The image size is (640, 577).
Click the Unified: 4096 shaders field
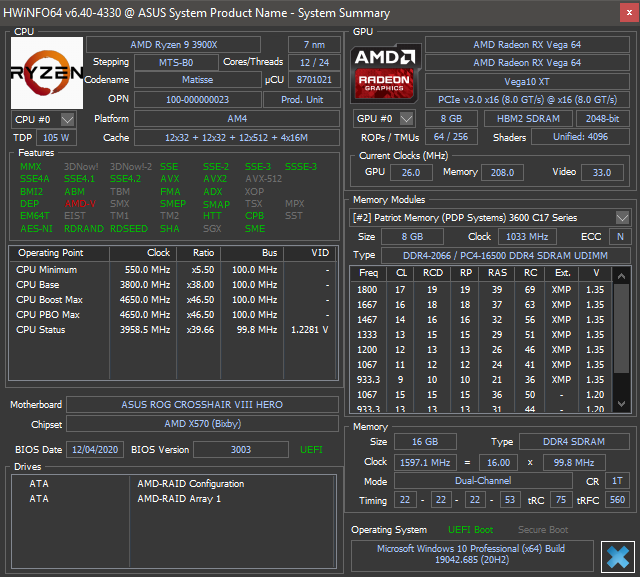(580, 137)
